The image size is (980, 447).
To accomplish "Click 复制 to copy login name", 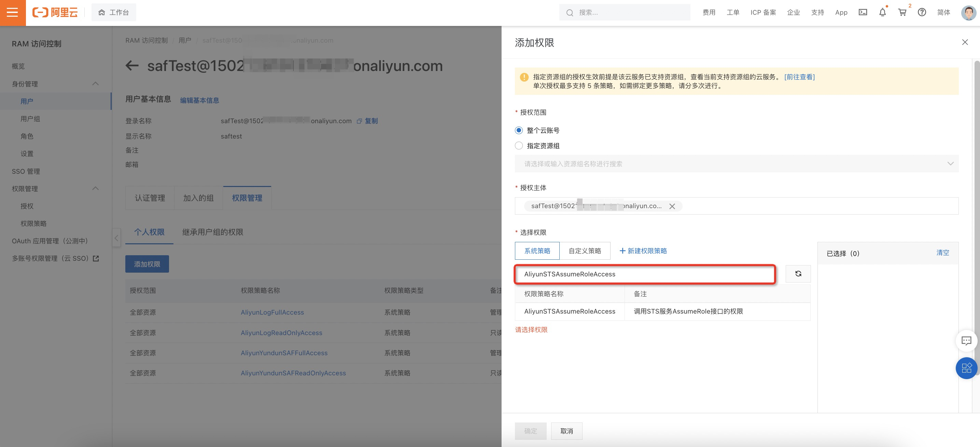I will [371, 121].
